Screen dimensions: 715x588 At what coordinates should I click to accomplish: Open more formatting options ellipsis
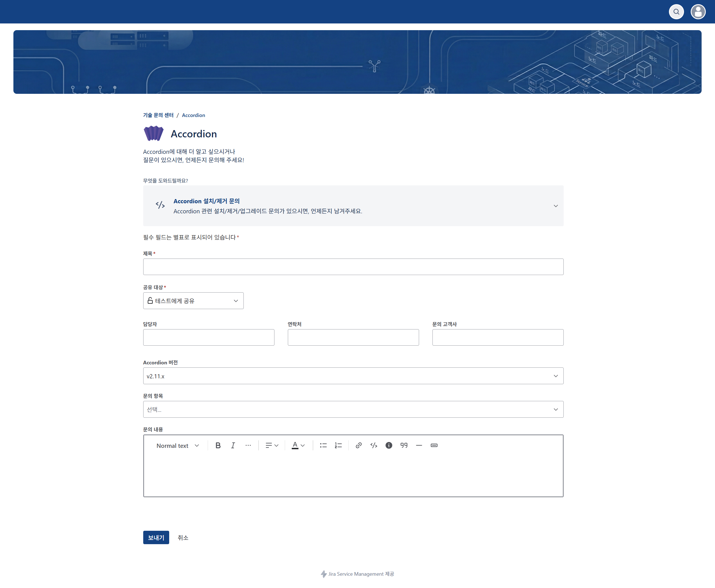[x=248, y=445]
